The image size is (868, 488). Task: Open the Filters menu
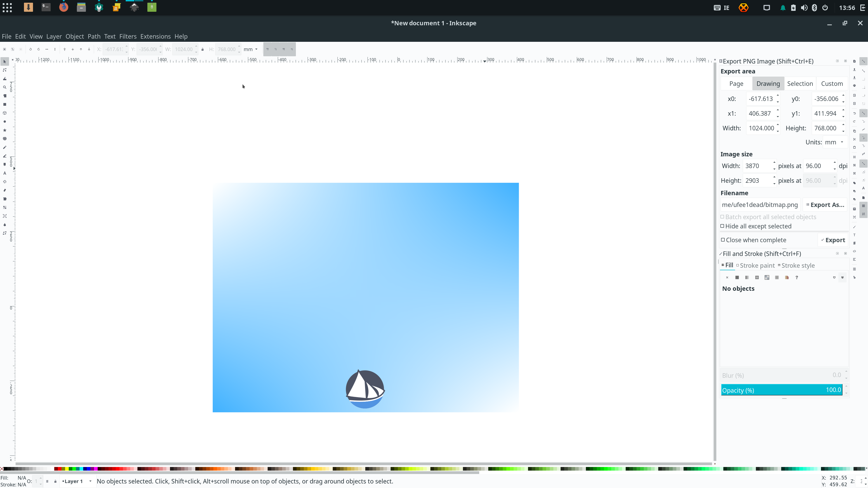click(128, 36)
